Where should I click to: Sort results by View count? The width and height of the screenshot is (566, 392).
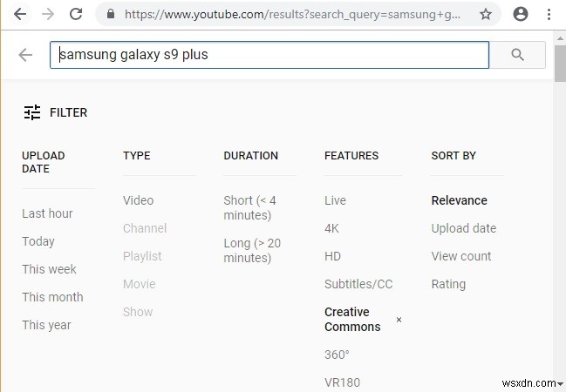click(461, 256)
